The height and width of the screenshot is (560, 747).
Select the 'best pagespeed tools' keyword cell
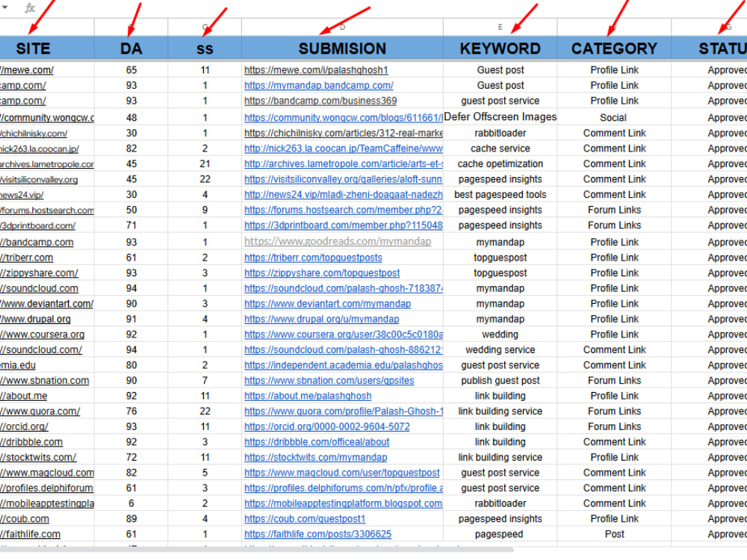[x=500, y=194]
